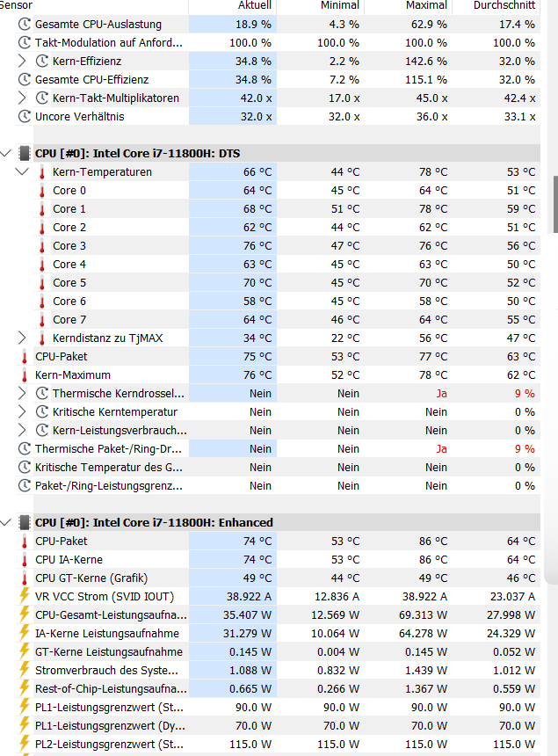
Task: Click the 142.6 % maximal Kern-Effizienz value
Action: (426, 62)
